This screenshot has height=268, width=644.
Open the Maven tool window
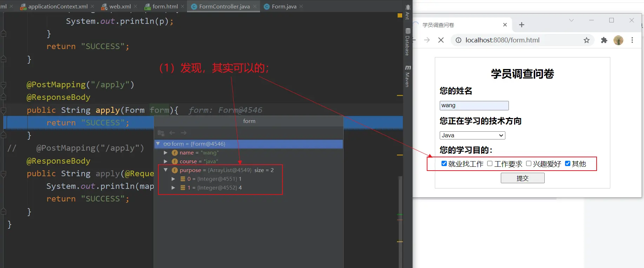coord(407,76)
